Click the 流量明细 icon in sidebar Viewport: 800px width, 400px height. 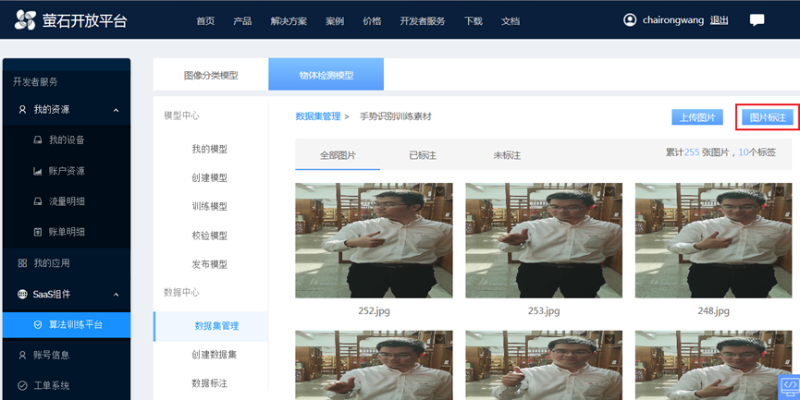pos(38,201)
